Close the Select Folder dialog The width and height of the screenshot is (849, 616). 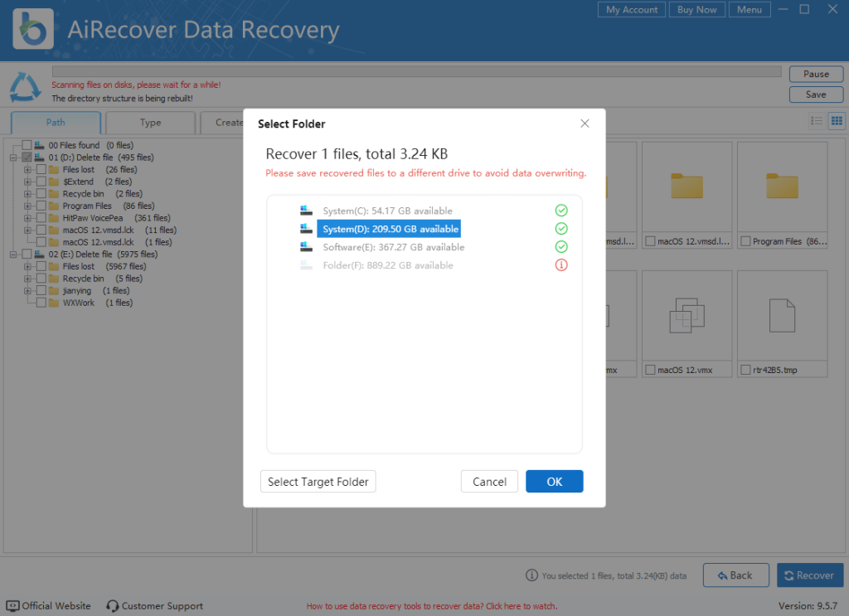pos(585,124)
